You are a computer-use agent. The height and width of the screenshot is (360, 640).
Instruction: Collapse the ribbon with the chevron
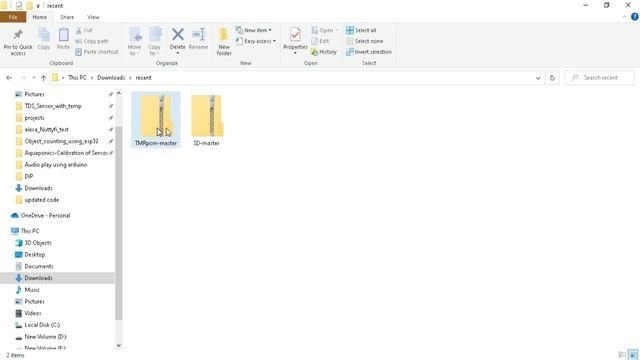click(624, 17)
